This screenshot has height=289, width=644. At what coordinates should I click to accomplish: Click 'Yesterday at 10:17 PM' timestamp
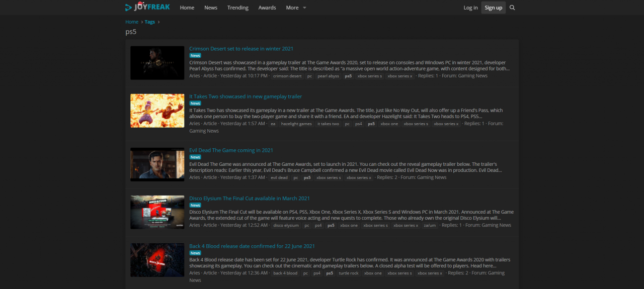pyautogui.click(x=244, y=76)
